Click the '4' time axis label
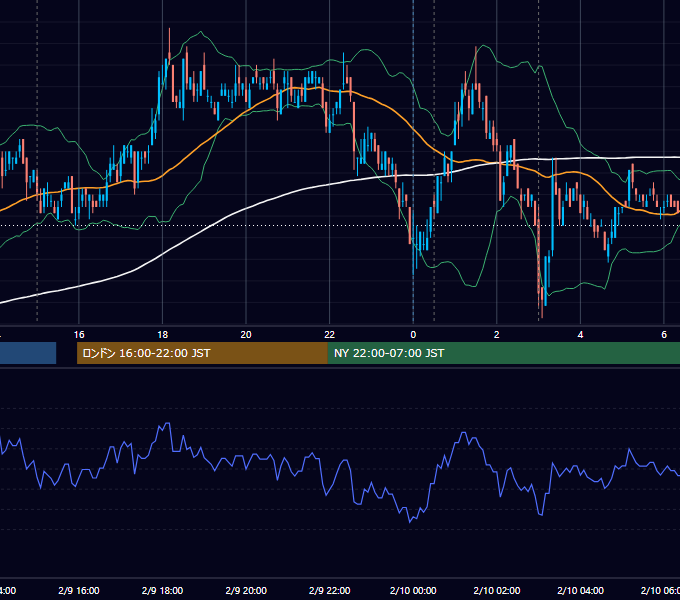The image size is (680, 600). tap(580, 335)
